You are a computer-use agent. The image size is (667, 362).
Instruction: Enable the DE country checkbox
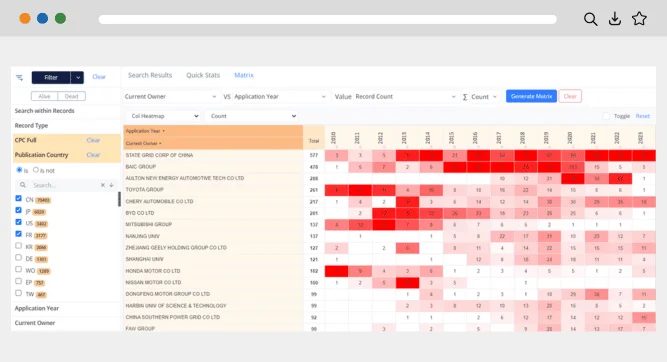tap(18, 257)
